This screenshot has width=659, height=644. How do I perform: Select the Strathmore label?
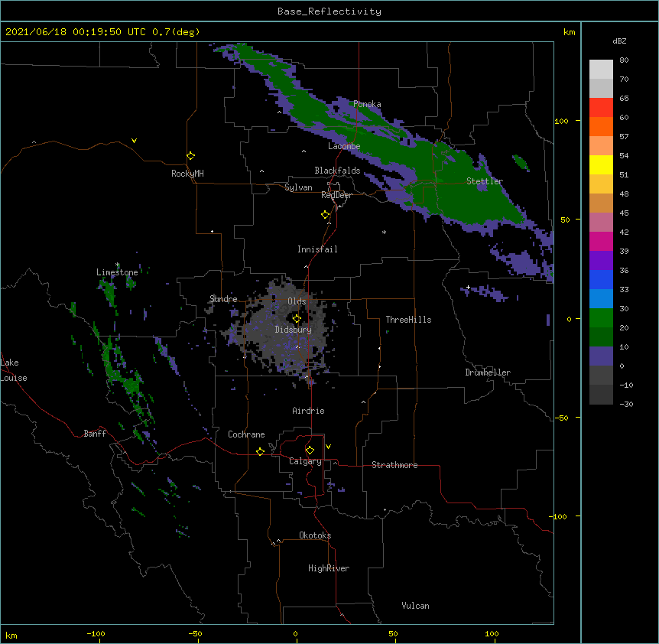[394, 465]
